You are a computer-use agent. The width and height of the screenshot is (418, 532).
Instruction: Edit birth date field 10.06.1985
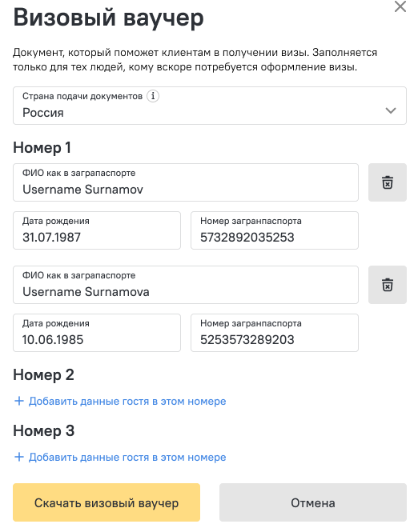[97, 333]
